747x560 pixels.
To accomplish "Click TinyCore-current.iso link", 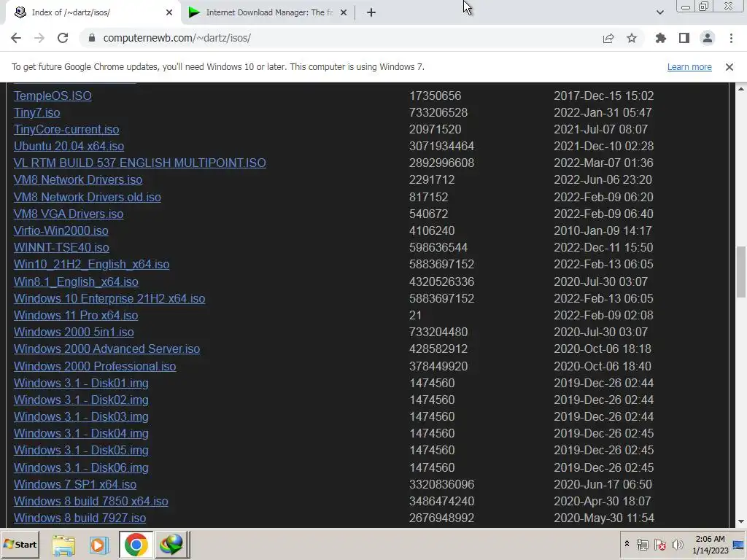I will click(x=66, y=130).
